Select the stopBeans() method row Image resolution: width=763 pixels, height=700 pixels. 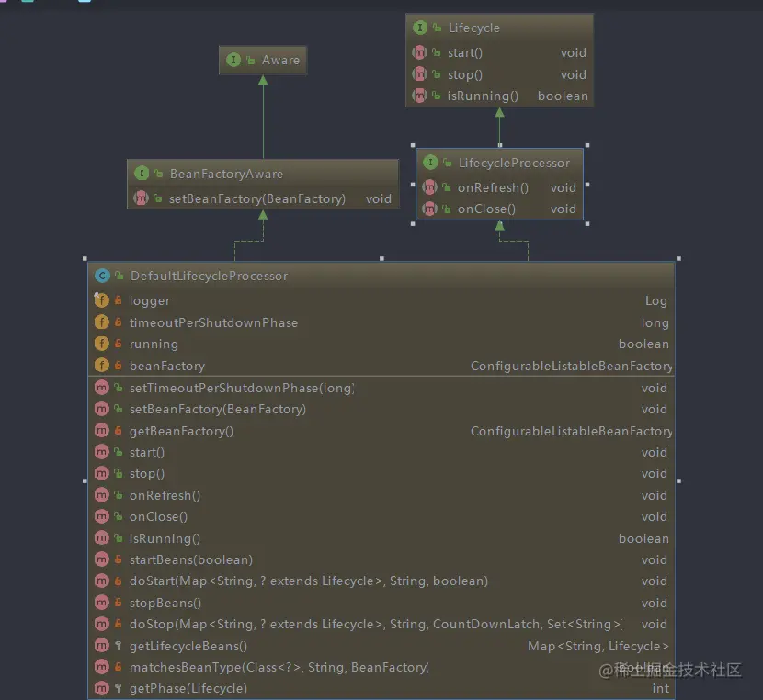[368, 603]
